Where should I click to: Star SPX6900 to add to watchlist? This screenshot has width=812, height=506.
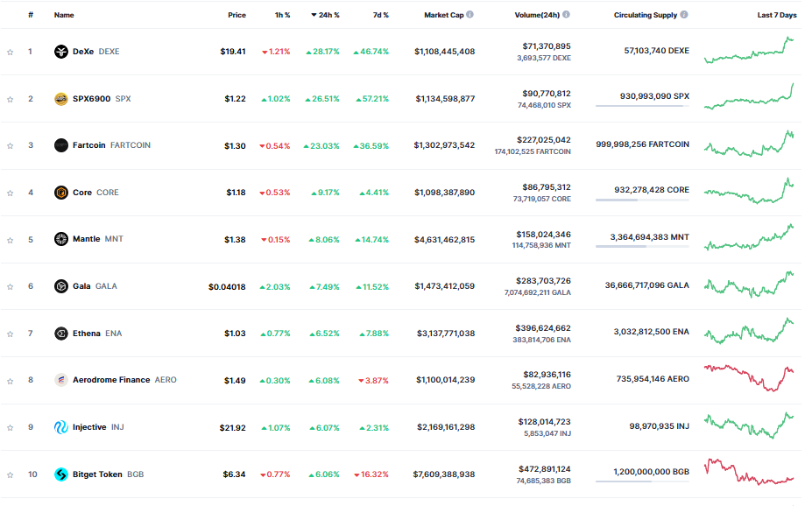click(x=10, y=99)
